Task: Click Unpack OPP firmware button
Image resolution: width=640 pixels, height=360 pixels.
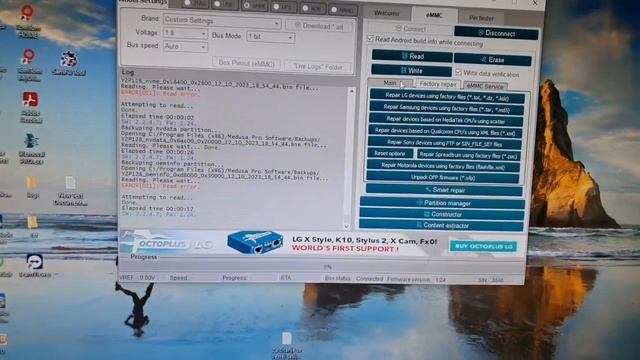Action: point(443,178)
